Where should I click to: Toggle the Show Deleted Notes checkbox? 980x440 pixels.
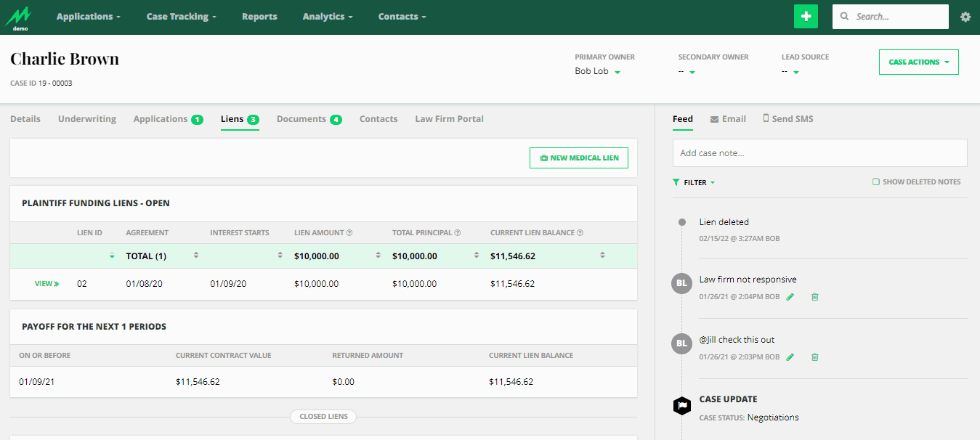coord(876,182)
